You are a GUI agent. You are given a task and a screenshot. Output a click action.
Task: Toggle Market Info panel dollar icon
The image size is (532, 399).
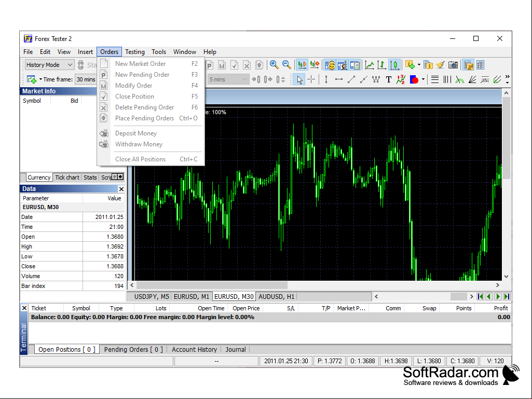[330, 65]
